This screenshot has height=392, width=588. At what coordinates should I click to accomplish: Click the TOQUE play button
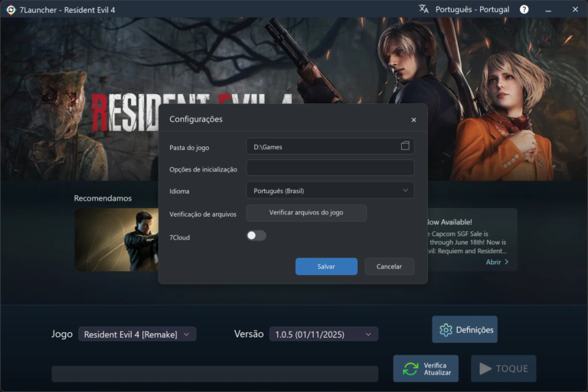click(x=503, y=369)
